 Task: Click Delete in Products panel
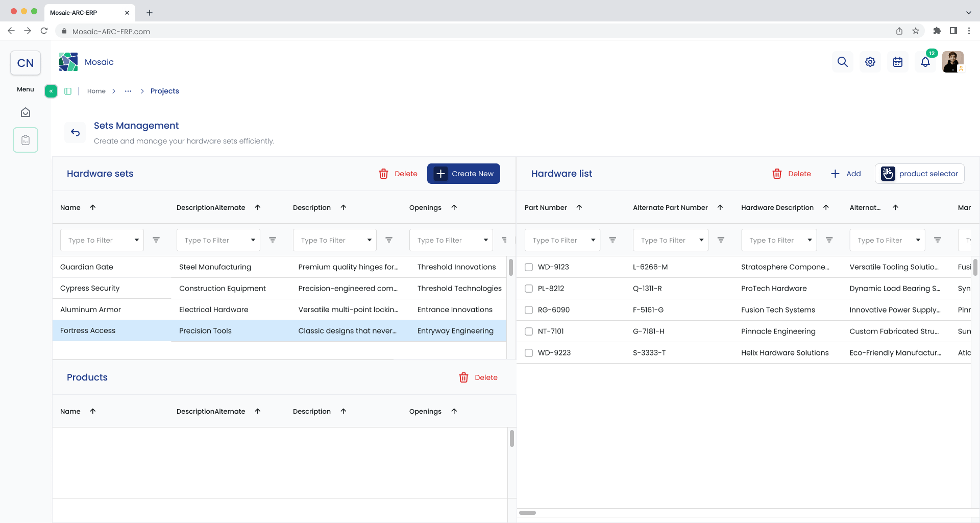[478, 377]
